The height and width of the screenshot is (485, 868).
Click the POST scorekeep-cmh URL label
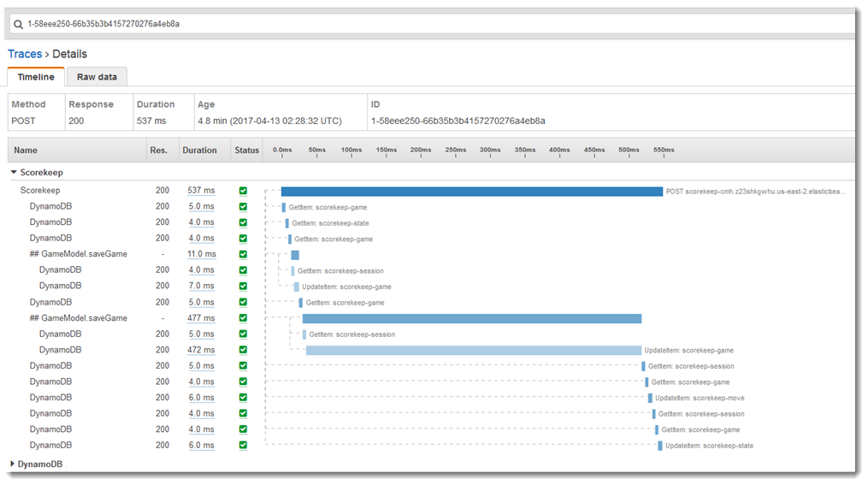[x=755, y=192]
